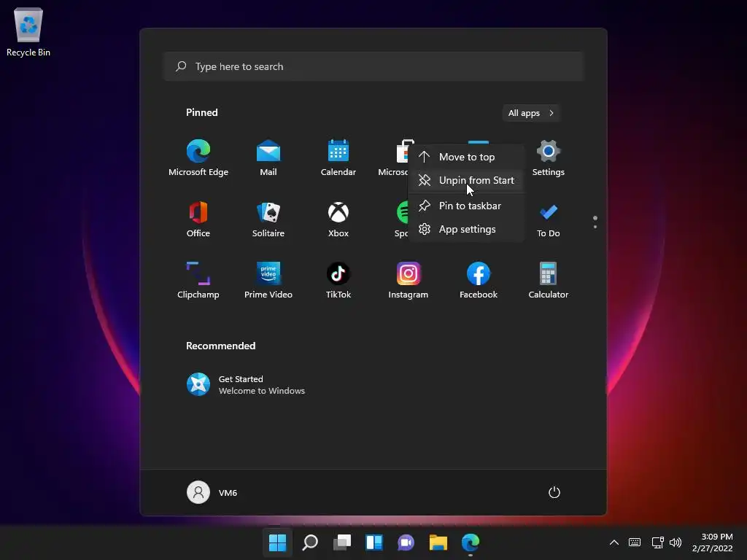The width and height of the screenshot is (747, 560).
Task: Launch the Xbox app
Action: pos(338,219)
